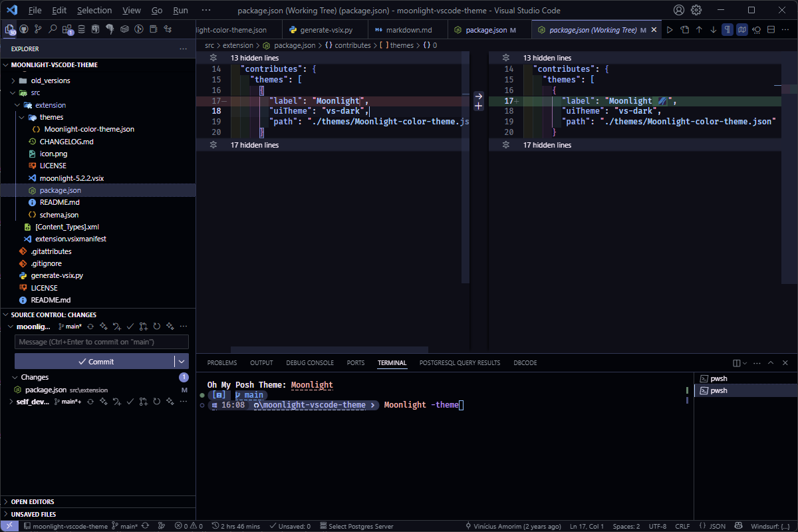This screenshot has width=798, height=532.
Task: Click the Commit button
Action: [94, 361]
